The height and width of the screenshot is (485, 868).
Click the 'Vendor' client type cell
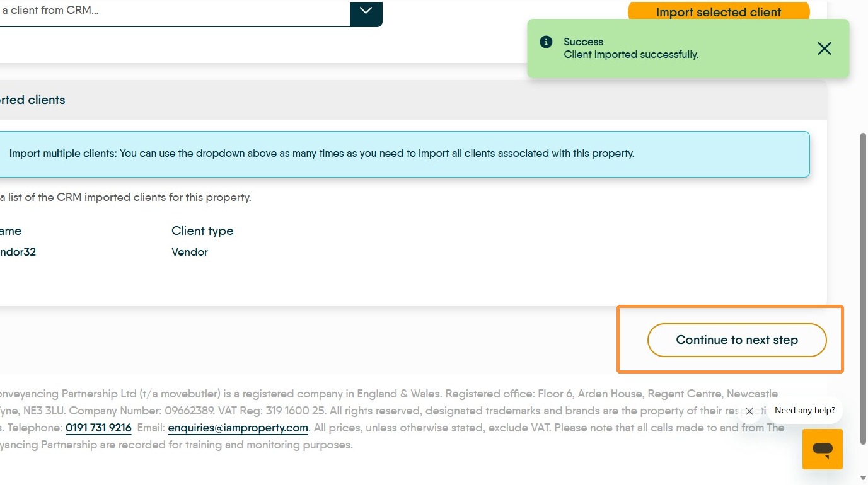click(190, 252)
